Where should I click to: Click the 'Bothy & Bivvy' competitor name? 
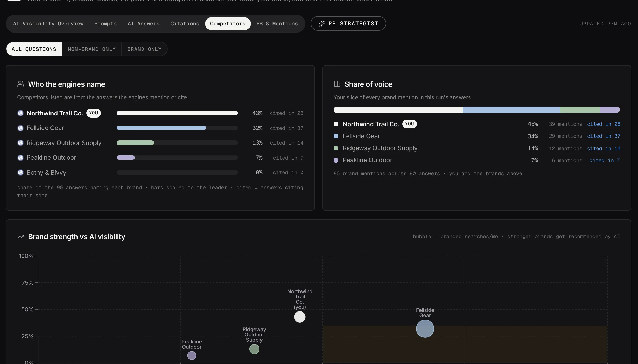46,172
